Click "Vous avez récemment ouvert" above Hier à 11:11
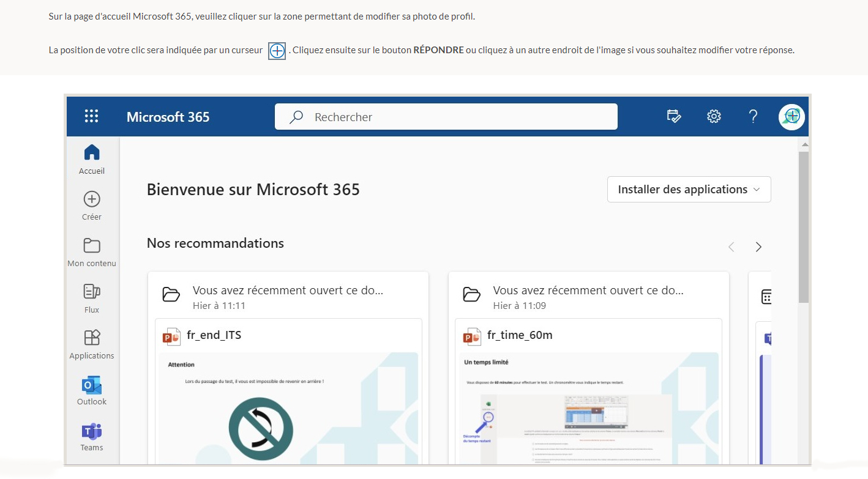Screen dimensions: 868x479 tap(288, 291)
